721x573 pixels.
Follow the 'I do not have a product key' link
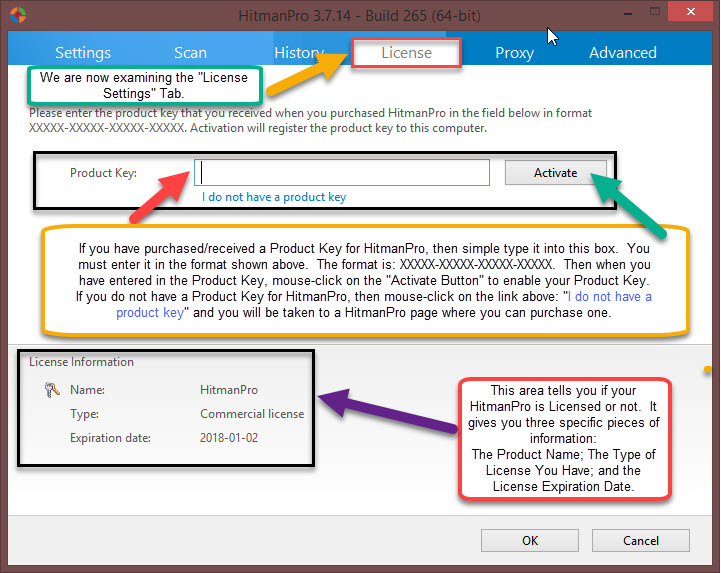pyautogui.click(x=274, y=197)
